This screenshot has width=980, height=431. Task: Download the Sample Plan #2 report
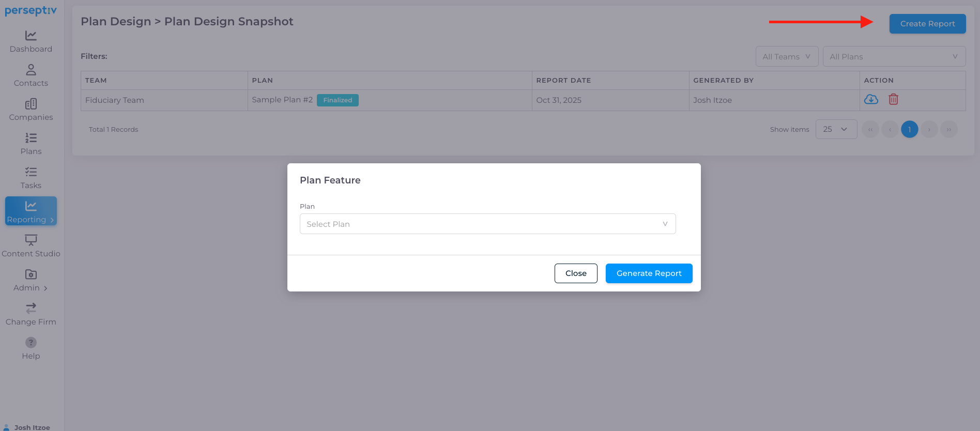tap(871, 99)
